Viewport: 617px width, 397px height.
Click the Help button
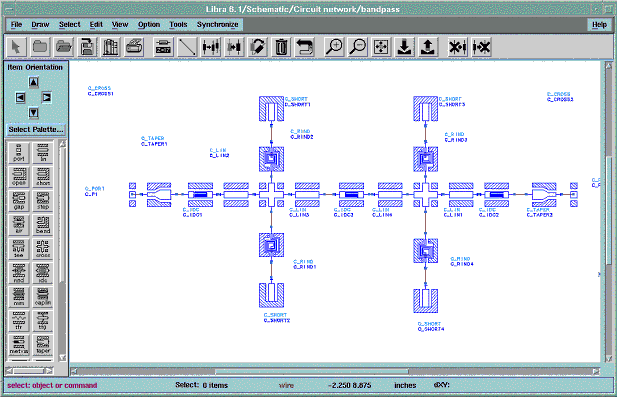click(x=599, y=24)
